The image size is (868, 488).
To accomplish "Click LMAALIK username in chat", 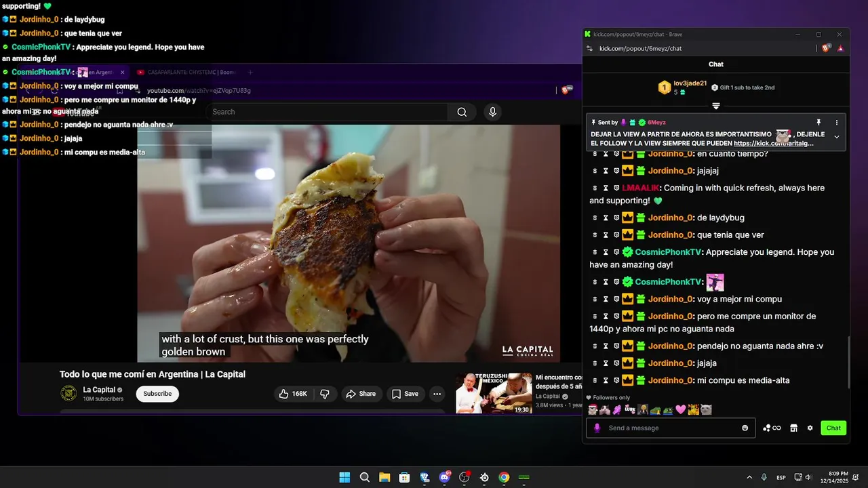I will 641,188.
